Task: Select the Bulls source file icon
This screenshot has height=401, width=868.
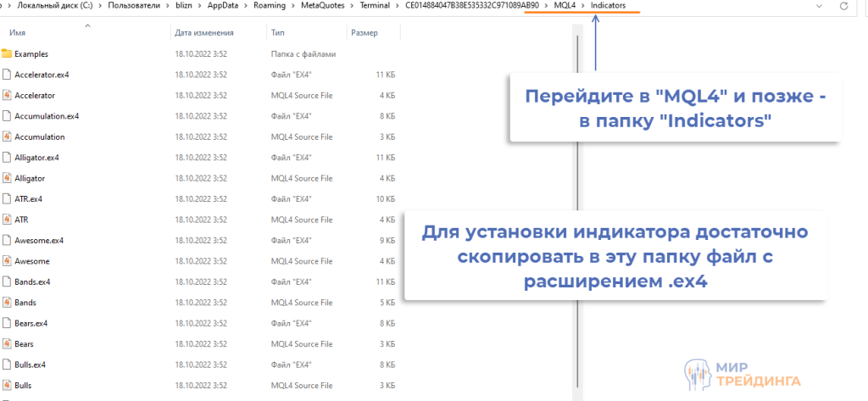Action: [7, 385]
